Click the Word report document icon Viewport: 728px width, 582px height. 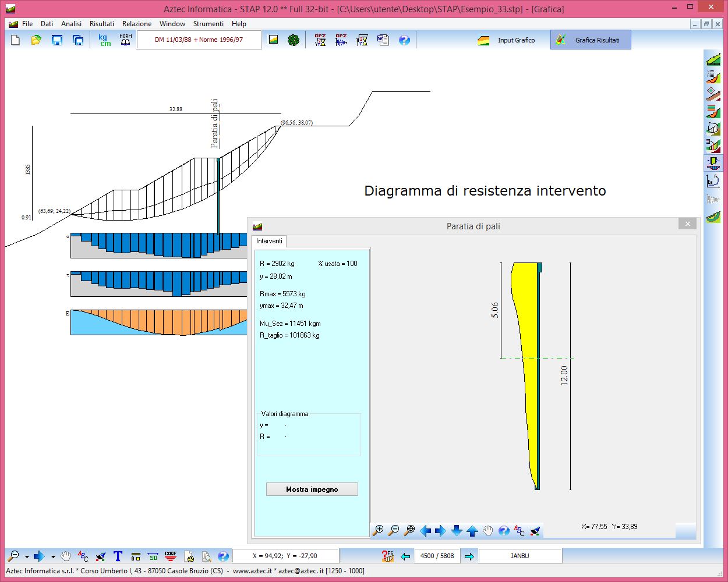[383, 40]
